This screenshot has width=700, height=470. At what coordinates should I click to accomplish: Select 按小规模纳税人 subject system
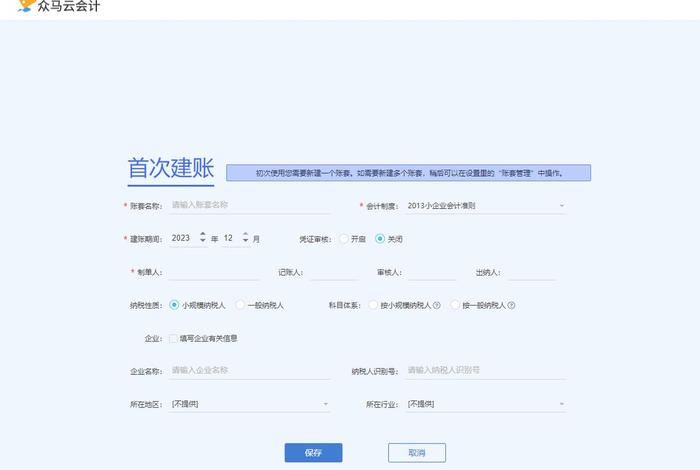(373, 305)
